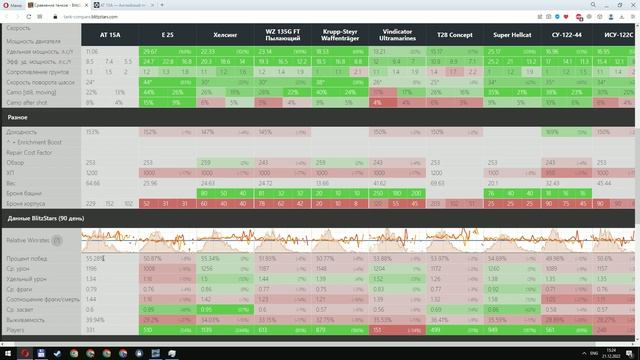Open the Windows Start menu
The width and height of the screenshot is (640, 360).
(8, 353)
